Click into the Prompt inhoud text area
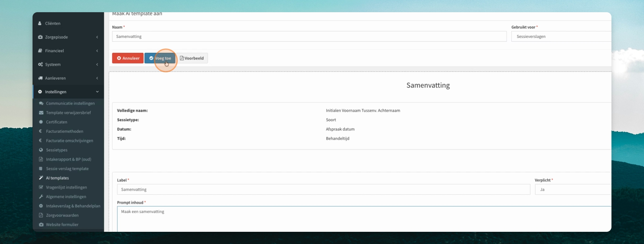644x244 pixels. pos(364,219)
